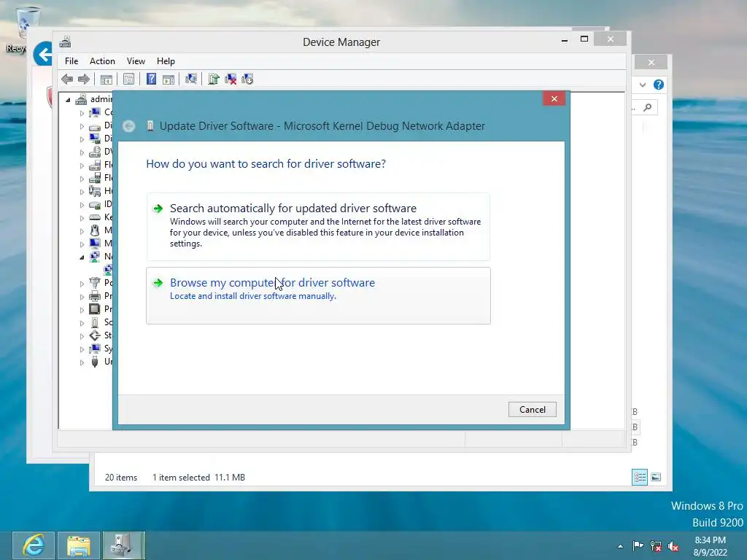Expand the Human Interface Devices (Hu) node

[82, 192]
